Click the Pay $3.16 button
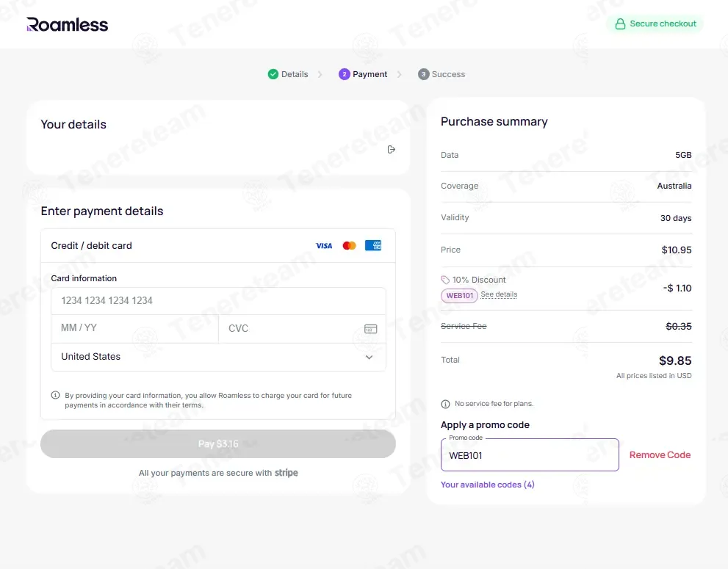The height and width of the screenshot is (569, 728). click(218, 443)
